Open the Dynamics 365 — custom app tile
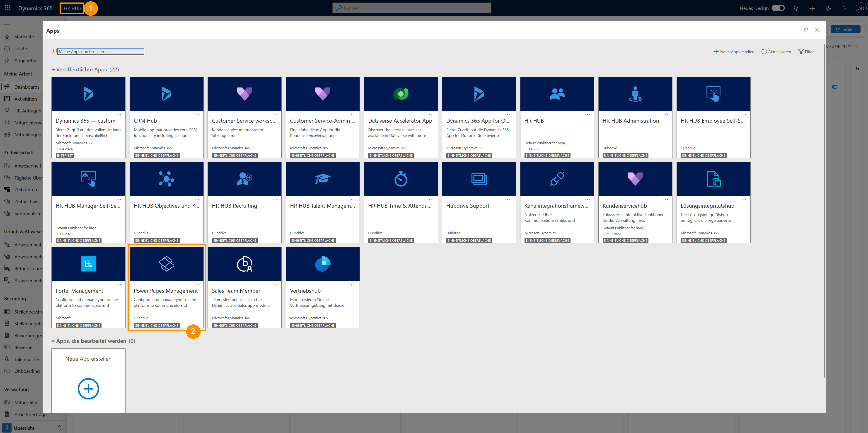Viewport: 868px width, 433px height. tap(88, 117)
